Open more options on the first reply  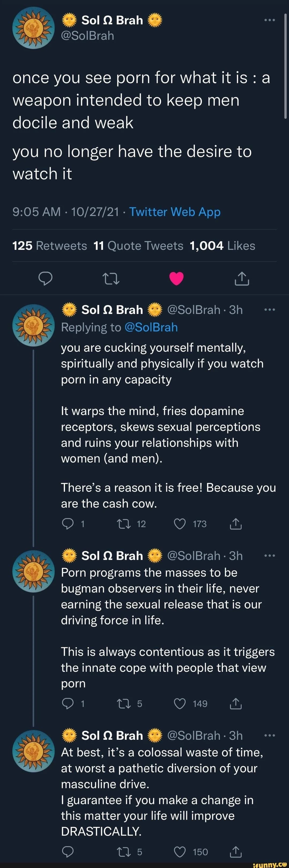[x=269, y=310]
